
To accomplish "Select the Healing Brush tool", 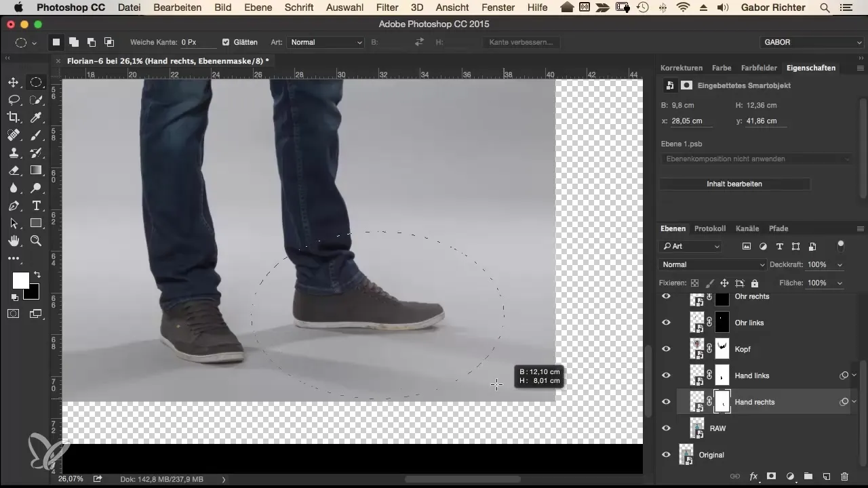I will click(14, 135).
